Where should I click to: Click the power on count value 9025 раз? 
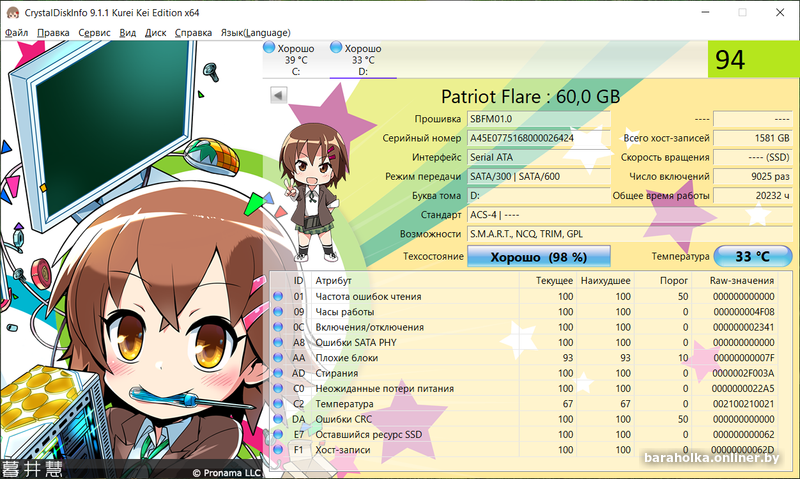click(753, 177)
